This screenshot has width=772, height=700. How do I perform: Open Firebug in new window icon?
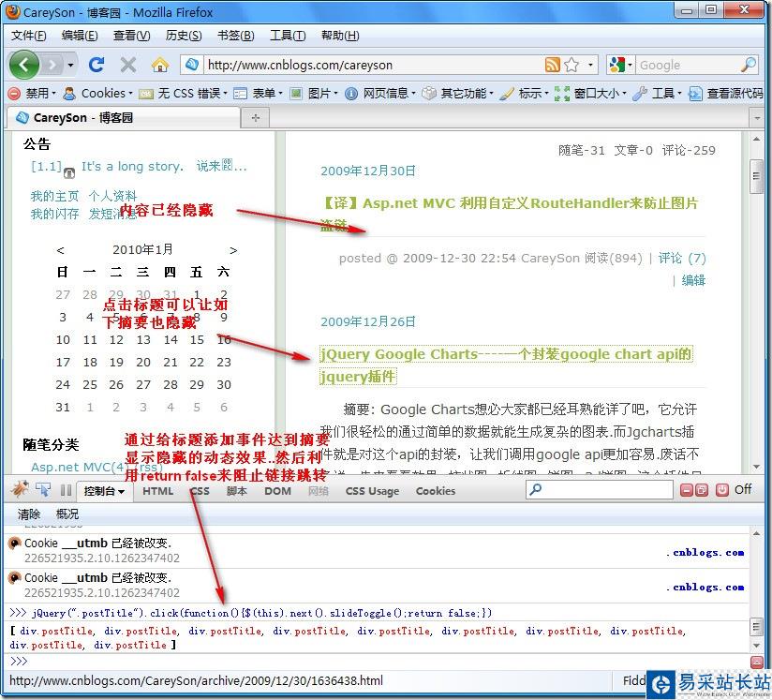pos(702,490)
